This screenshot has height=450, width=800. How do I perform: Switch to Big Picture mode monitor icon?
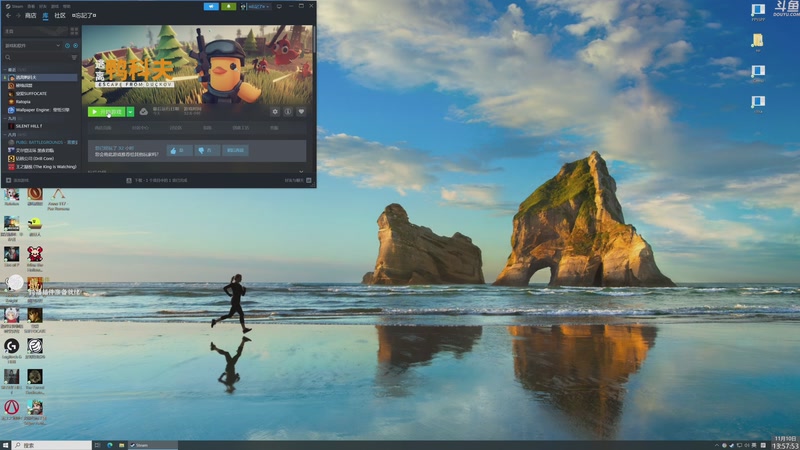(279, 6)
